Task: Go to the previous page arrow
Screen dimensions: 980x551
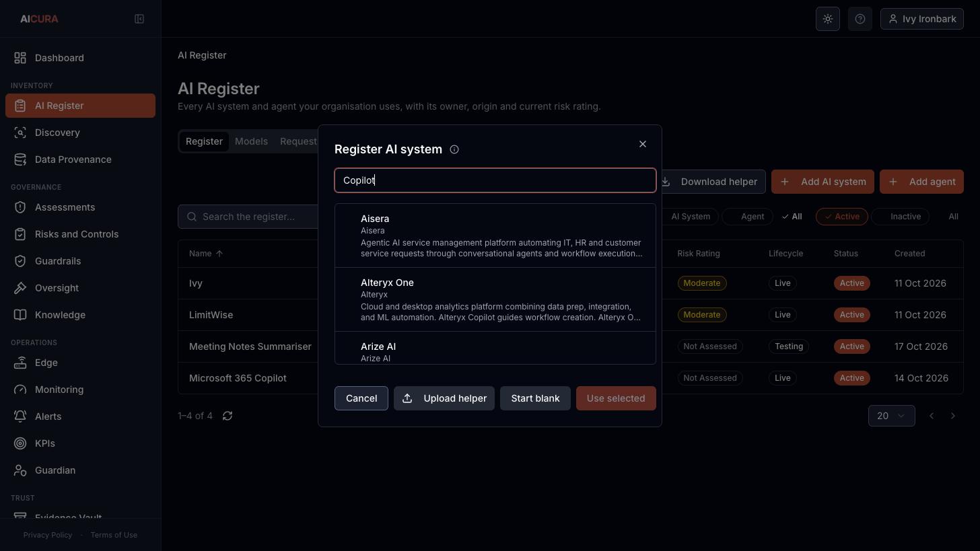Action: [x=932, y=416]
